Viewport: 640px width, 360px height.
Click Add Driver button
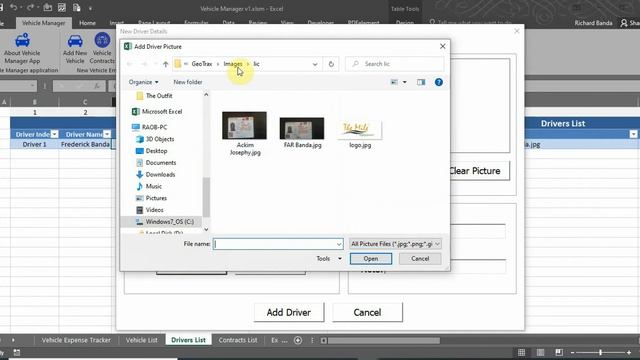[x=289, y=312]
